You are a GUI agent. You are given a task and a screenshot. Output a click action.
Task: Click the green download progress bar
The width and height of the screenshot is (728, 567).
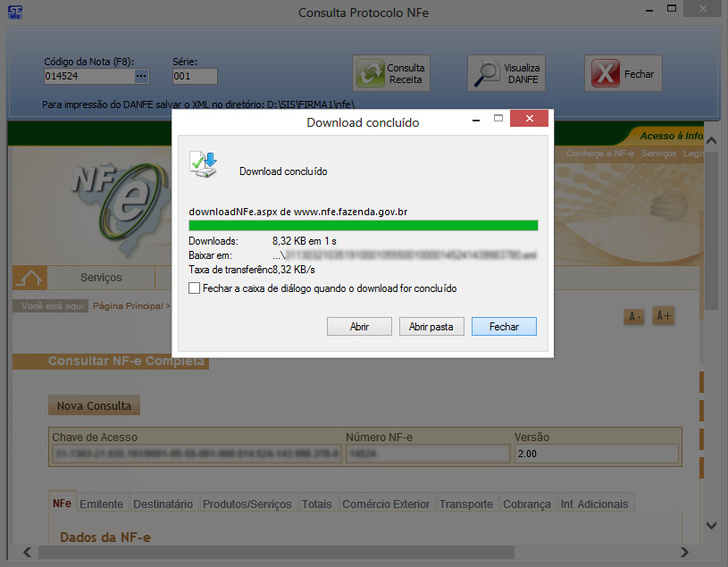pos(363,225)
